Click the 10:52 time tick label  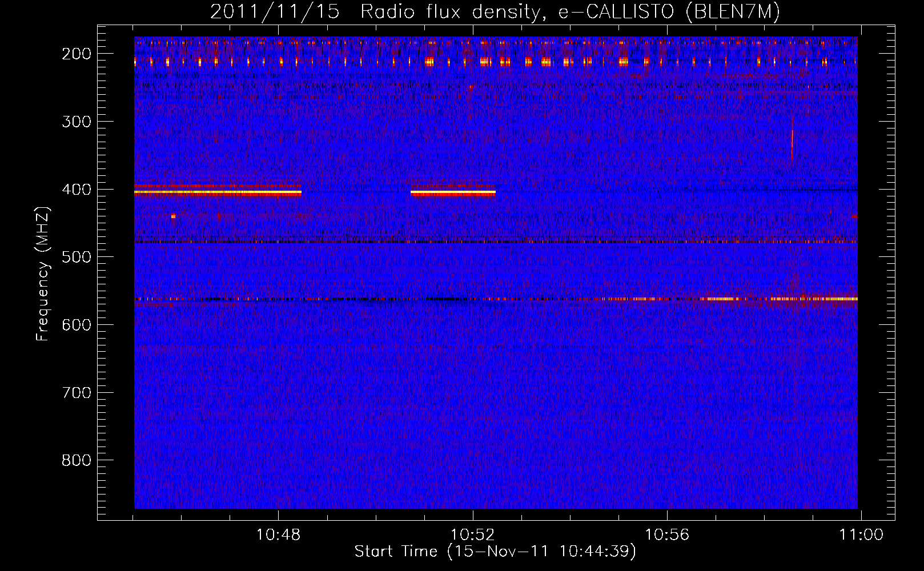point(472,535)
